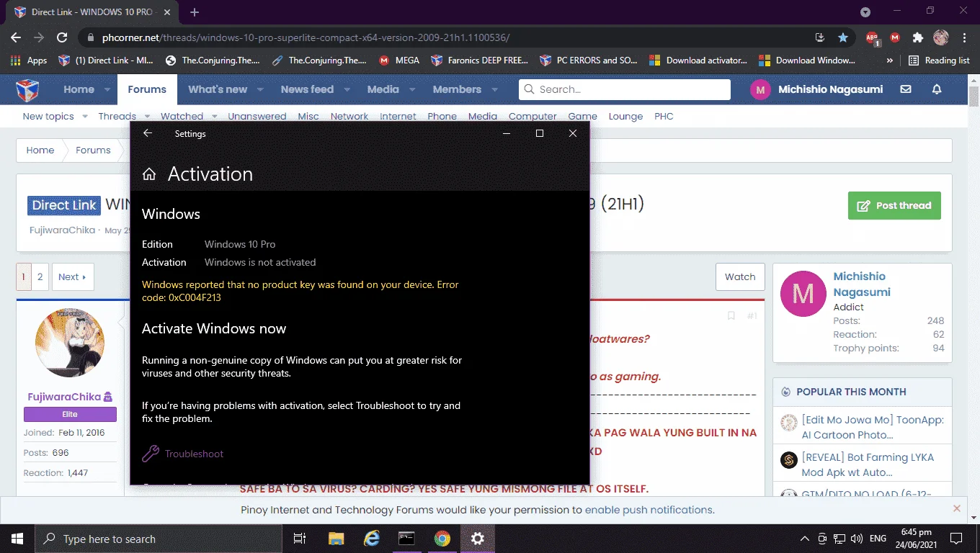Click the Next page button
Screen dimensions: 980x553
point(72,276)
